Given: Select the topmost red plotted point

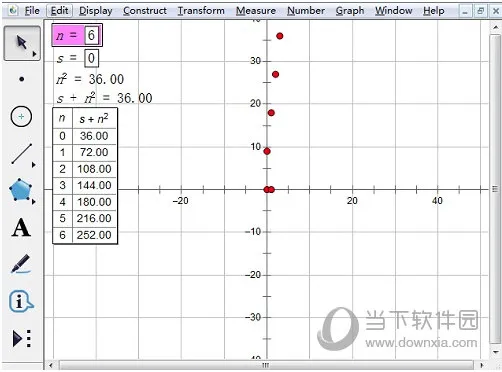Looking at the screenshot, I should click(280, 36).
